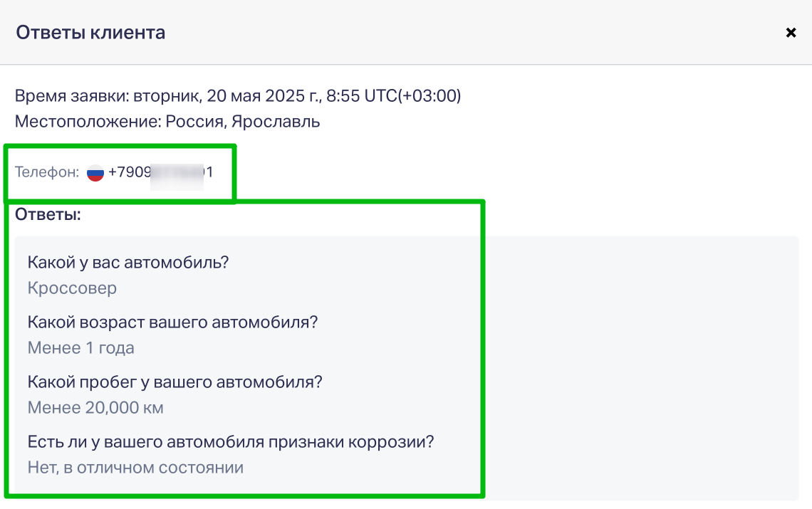Click the partially hidden +7909 phone number
The width and height of the screenshot is (812, 509).
coord(160,172)
